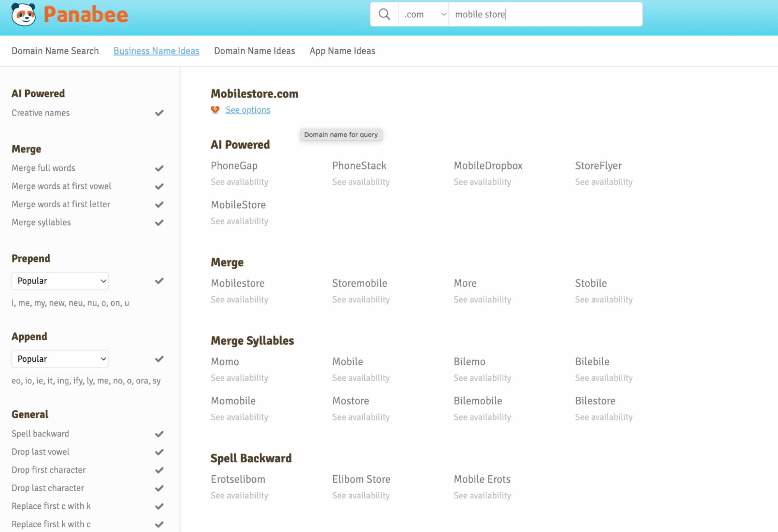Select the Bilemo name suggestion
Screen dimensions: 778x532
(x=469, y=362)
